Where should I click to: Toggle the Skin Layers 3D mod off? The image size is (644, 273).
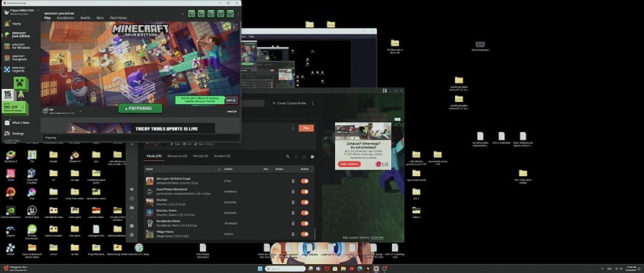(x=305, y=181)
